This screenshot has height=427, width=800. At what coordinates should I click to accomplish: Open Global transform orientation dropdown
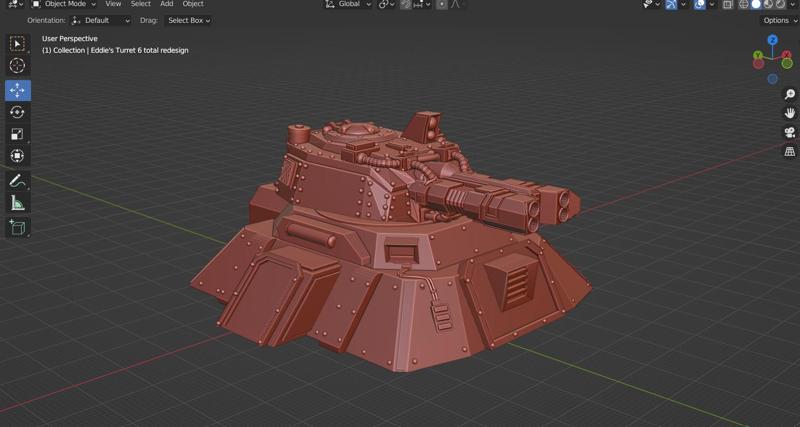[349, 4]
